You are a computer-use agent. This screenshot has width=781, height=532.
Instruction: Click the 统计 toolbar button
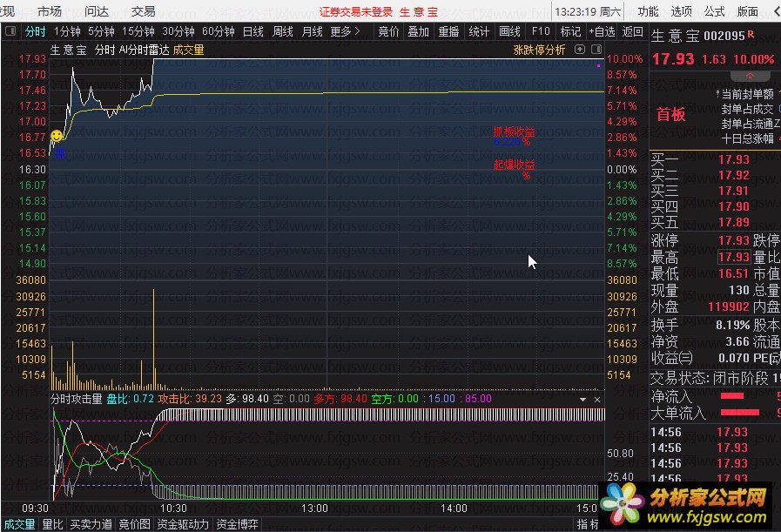tap(479, 32)
